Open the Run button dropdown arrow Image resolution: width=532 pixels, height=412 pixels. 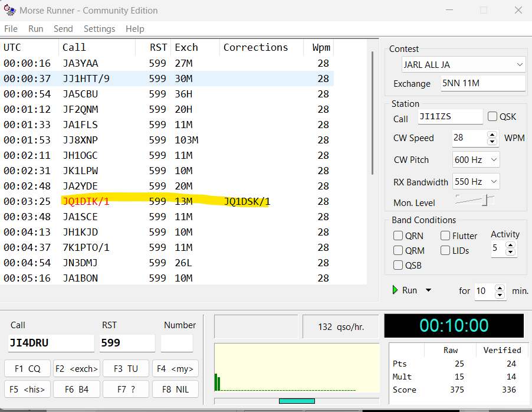click(x=429, y=290)
